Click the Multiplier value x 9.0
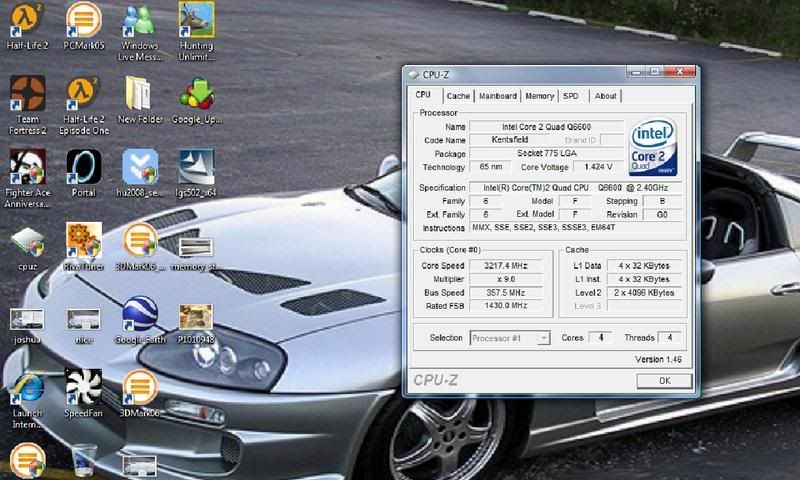Viewport: 800px width, 480px height. [506, 279]
